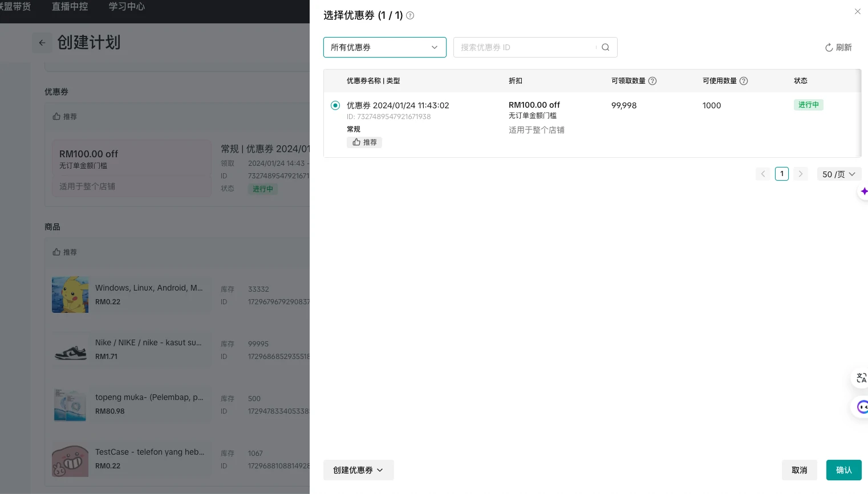Open the 所有优惠券 filter dropdown
The height and width of the screenshot is (494, 868).
pyautogui.click(x=385, y=47)
